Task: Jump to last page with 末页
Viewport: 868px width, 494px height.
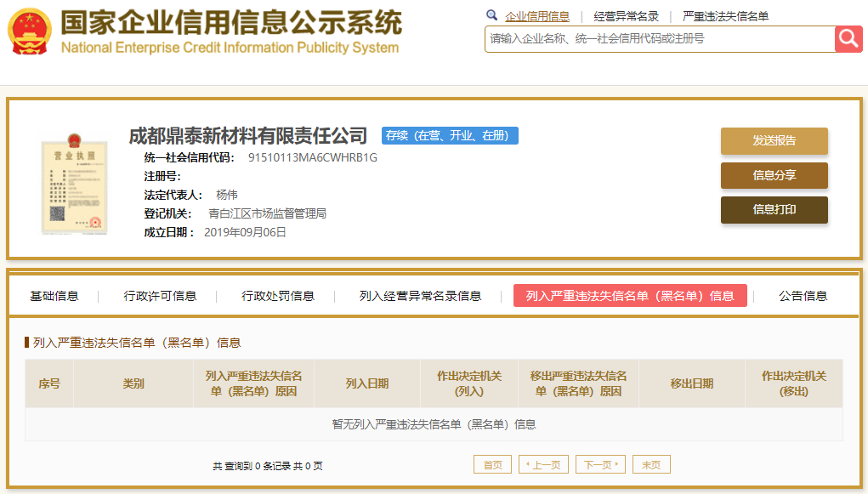Action: coord(651,464)
